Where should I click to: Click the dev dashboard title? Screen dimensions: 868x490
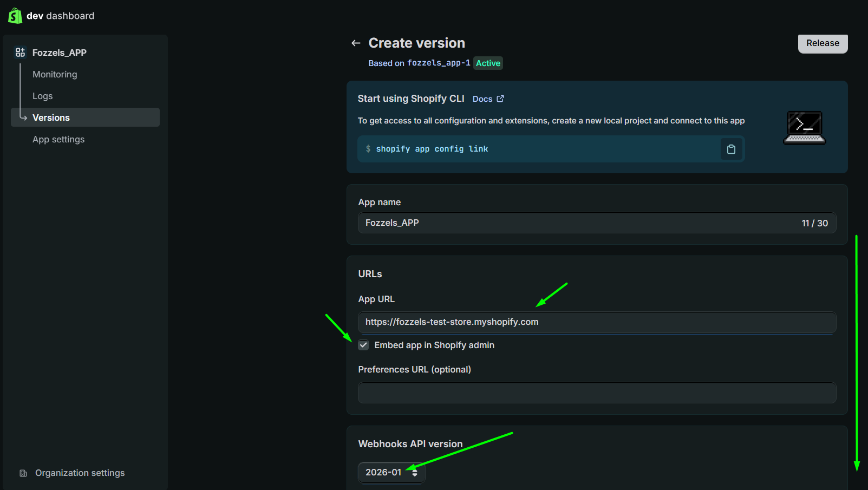coord(60,16)
